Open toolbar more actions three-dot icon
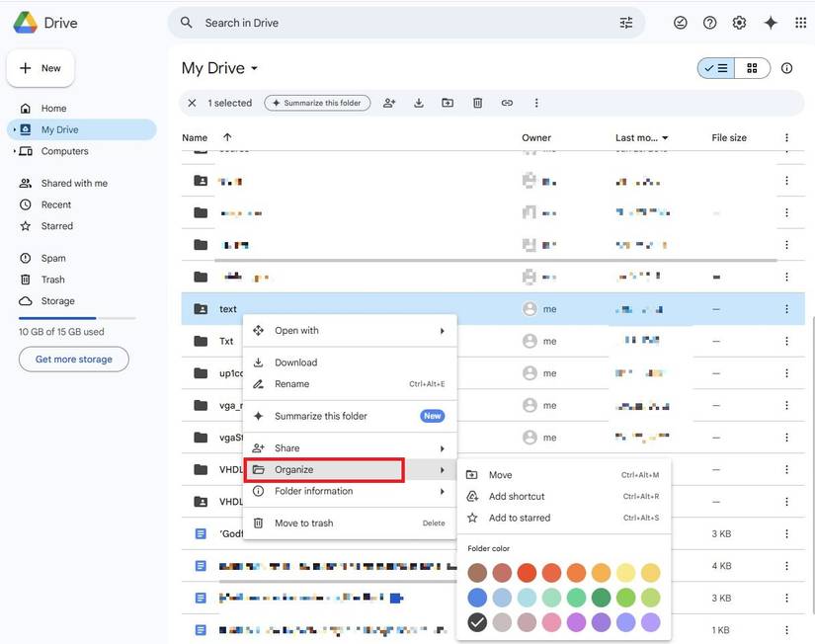 pos(536,103)
